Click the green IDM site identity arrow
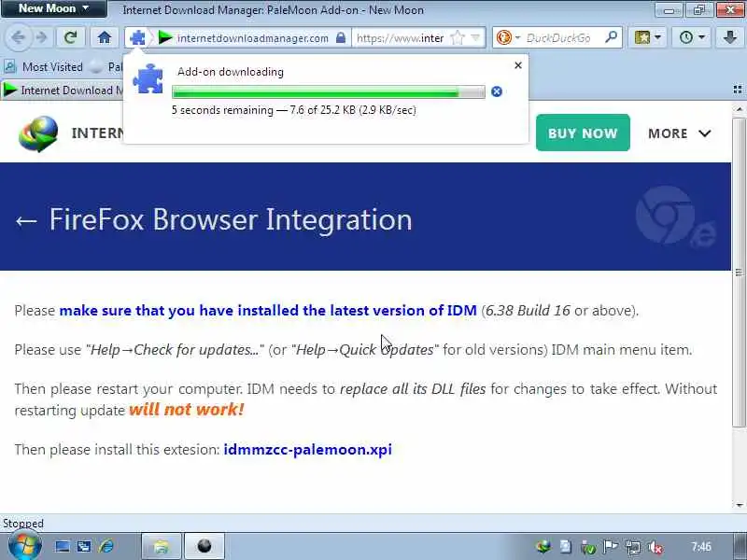The image size is (747, 560). tap(165, 37)
